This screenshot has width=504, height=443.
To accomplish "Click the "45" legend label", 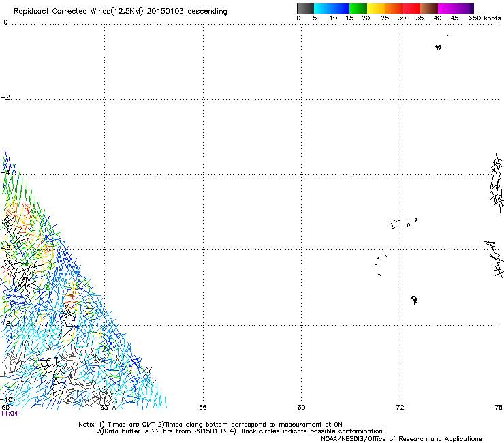I will click(x=454, y=18).
